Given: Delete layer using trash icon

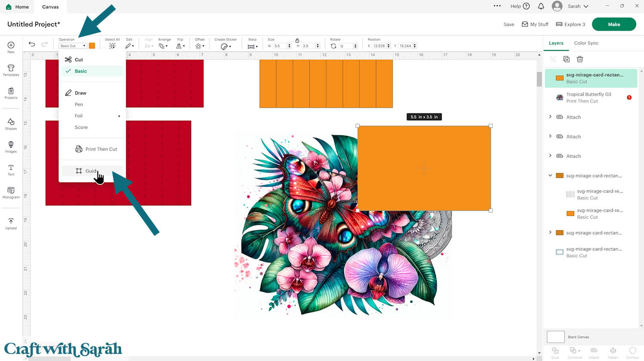Looking at the screenshot, I should 580,59.
